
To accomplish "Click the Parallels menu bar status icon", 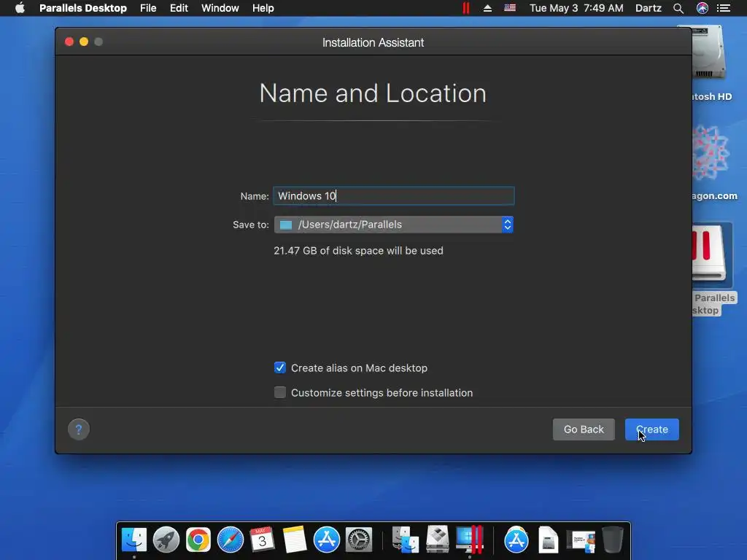I will tap(466, 8).
